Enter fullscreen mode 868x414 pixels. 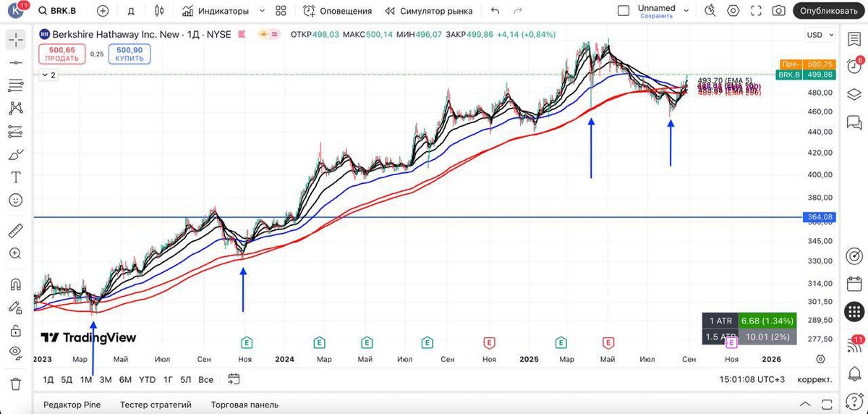point(756,11)
